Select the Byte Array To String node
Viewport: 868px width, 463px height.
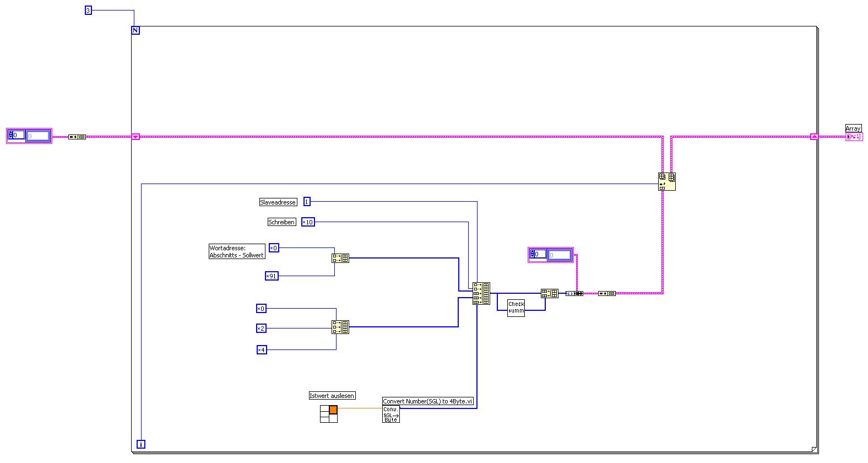coord(574,293)
